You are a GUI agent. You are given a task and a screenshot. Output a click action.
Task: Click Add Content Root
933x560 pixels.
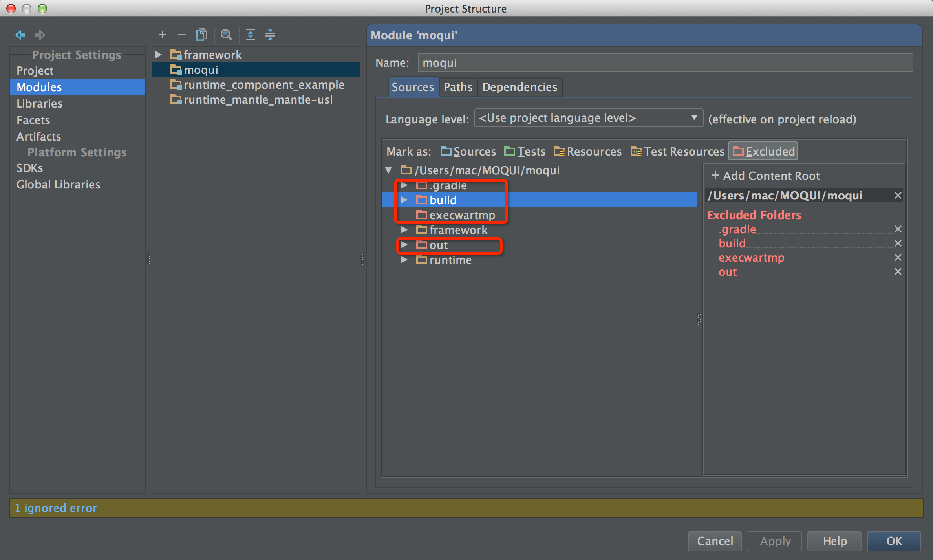pos(765,176)
